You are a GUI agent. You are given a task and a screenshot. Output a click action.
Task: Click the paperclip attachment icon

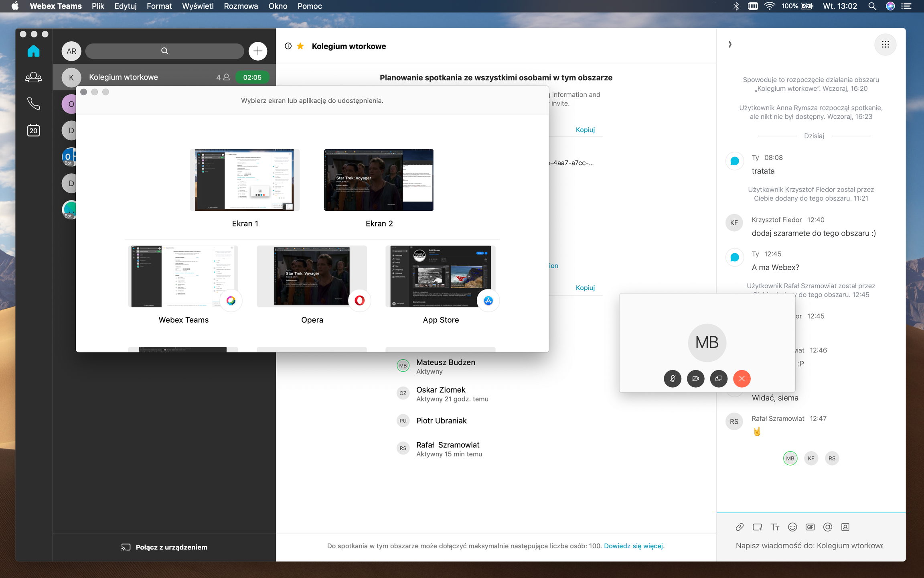(x=740, y=527)
